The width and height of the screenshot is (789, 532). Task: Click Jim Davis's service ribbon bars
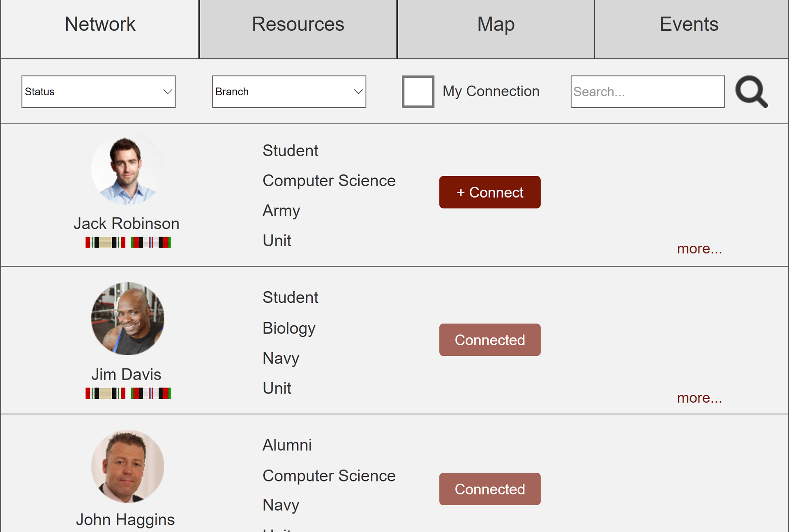coord(128,393)
